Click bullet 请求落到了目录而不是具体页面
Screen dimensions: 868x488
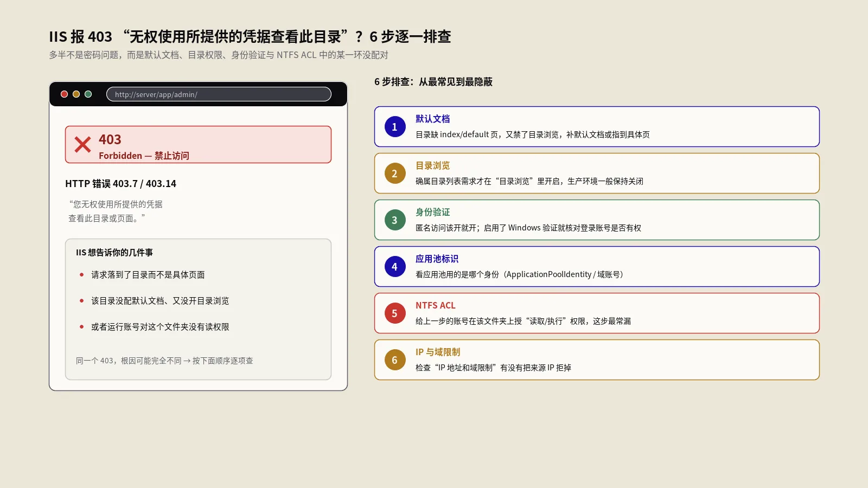point(148,275)
